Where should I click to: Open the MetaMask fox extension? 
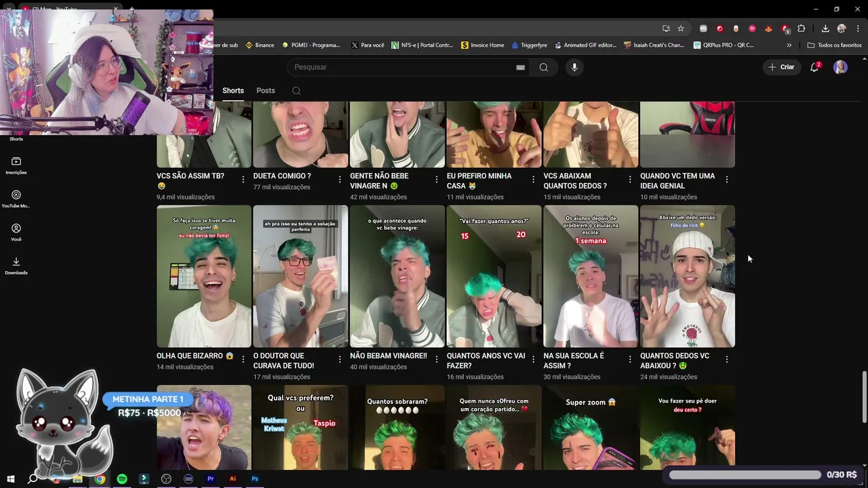[x=768, y=28]
